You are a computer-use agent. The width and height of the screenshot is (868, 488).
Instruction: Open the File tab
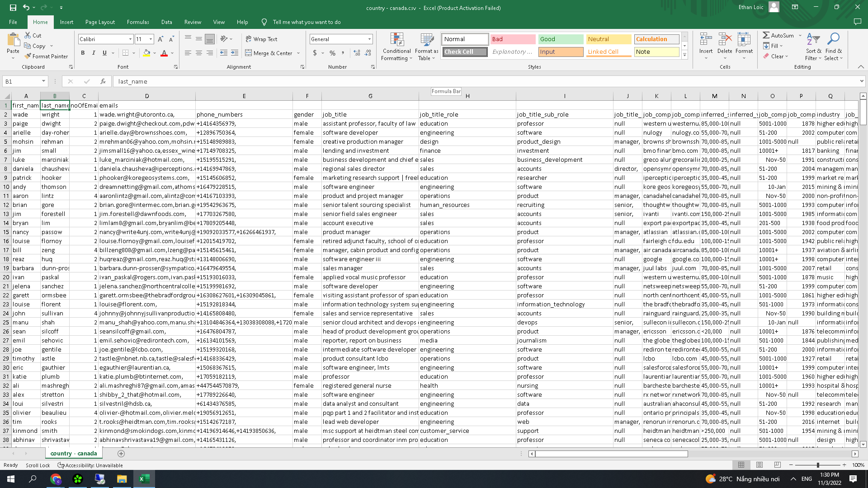point(13,22)
